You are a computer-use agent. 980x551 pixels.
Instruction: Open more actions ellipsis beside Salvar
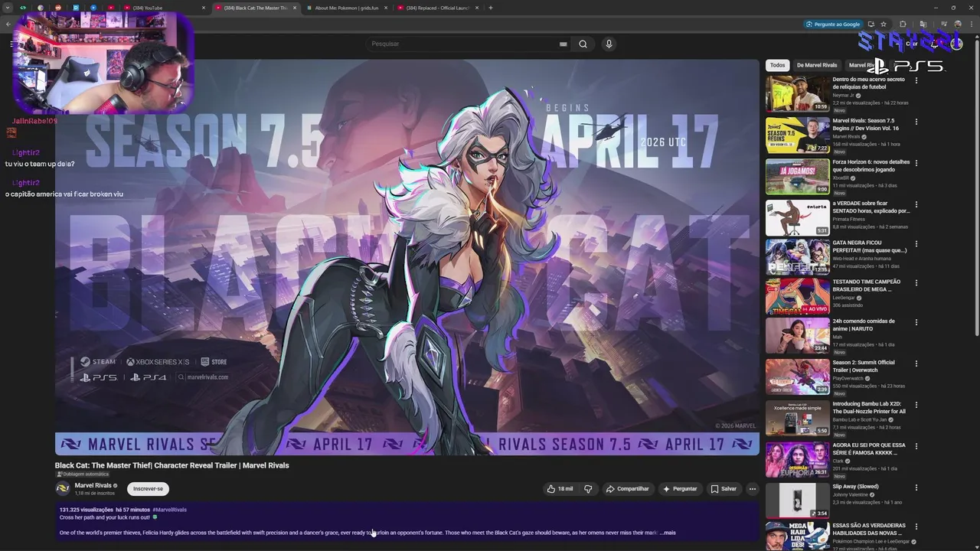[x=753, y=488]
